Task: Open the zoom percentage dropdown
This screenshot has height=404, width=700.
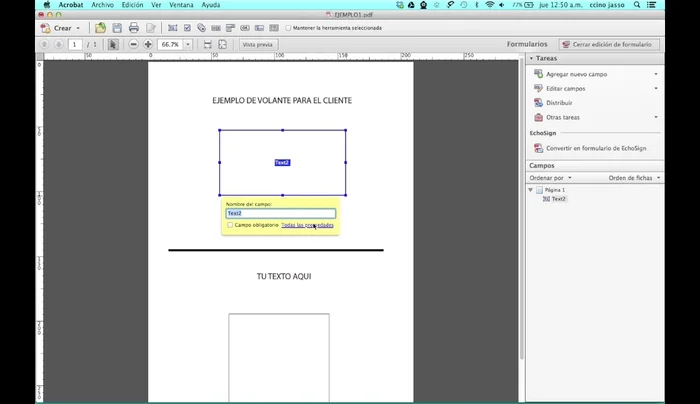Action: 188,45
